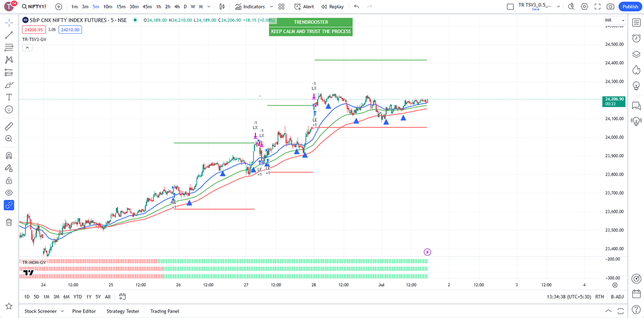The height and width of the screenshot is (318, 644).
Task: Open the emoji icons tool
Action: (9, 110)
